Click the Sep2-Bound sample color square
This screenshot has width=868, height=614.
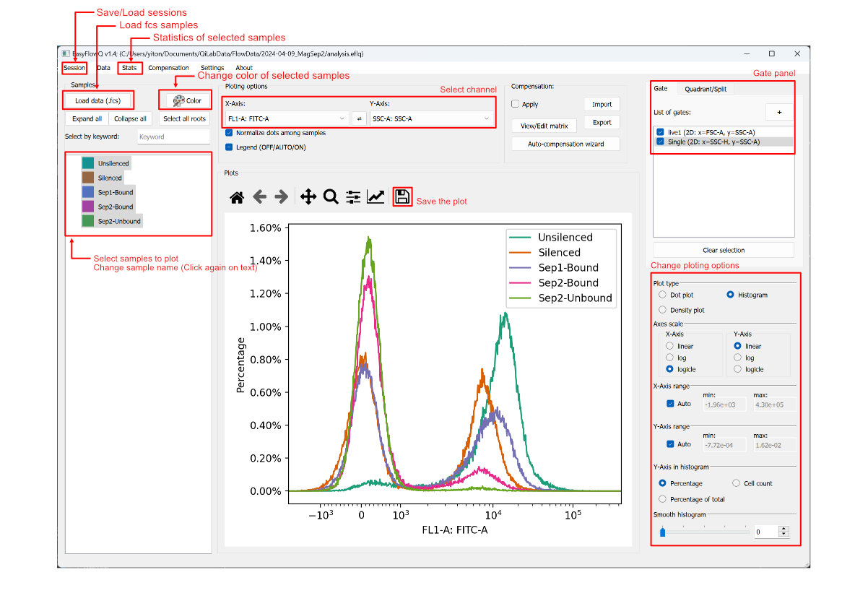click(88, 207)
